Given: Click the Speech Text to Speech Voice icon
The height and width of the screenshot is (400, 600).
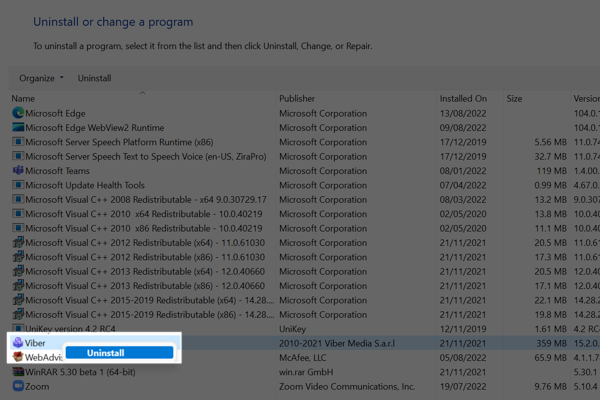Looking at the screenshot, I should pyautogui.click(x=18, y=156).
